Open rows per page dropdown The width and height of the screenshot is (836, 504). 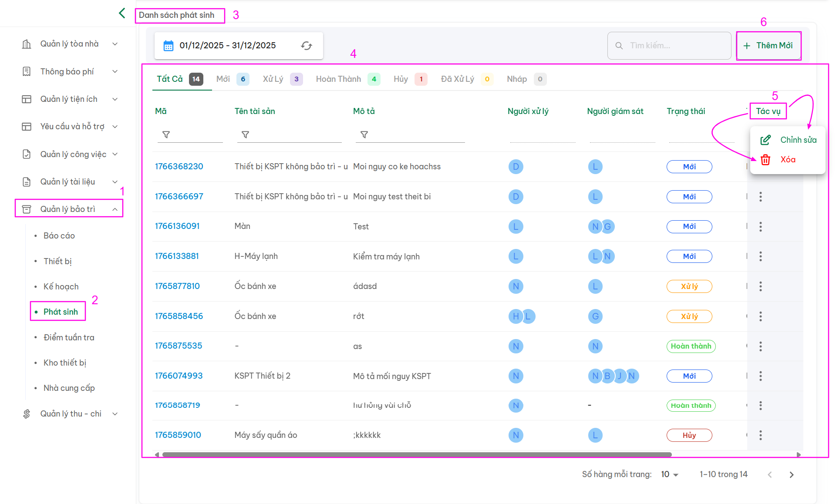(669, 474)
